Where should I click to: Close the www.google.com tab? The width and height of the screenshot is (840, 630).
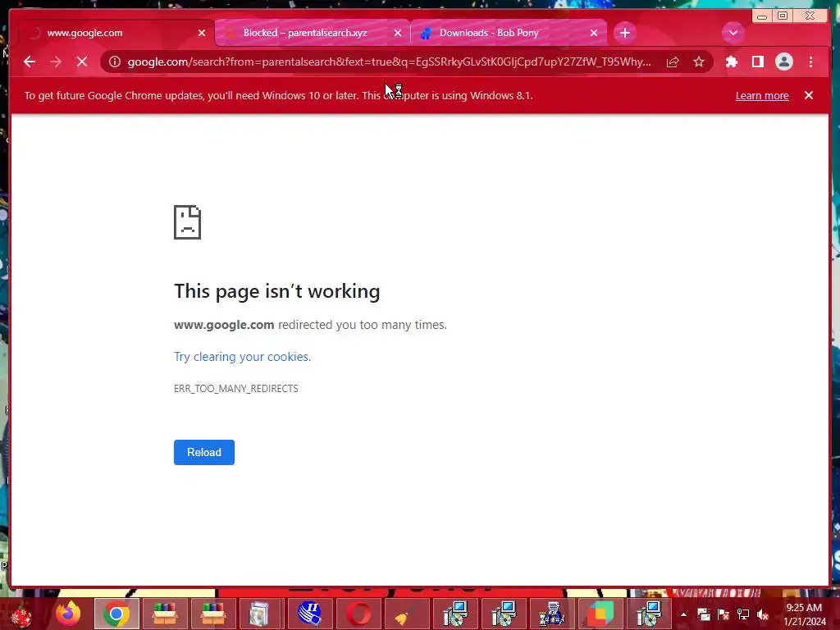click(202, 33)
